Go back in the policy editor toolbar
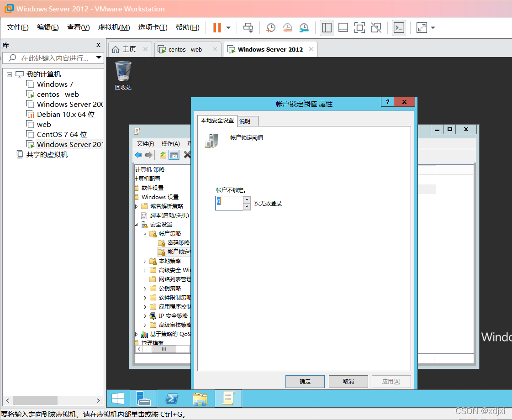The image size is (512, 420). pos(138,155)
